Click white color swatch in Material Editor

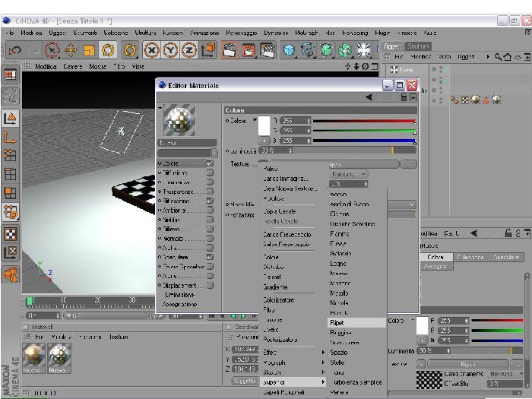(x=264, y=126)
